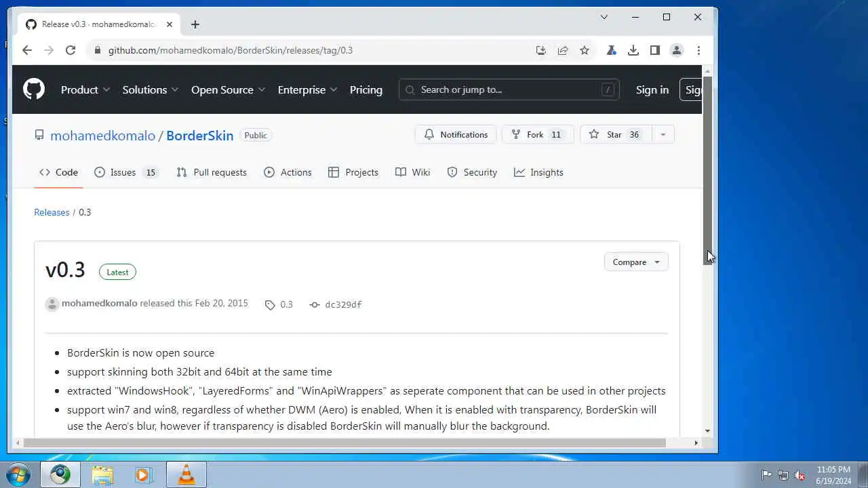Click the scroll down arrow
Image resolution: width=868 pixels, height=488 pixels.
707,431
